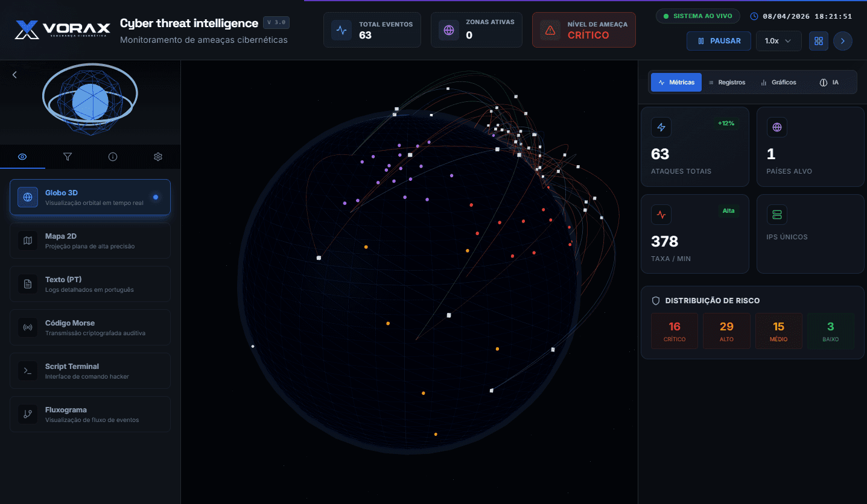
Task: Open the filter funnel tab
Action: pos(68,157)
